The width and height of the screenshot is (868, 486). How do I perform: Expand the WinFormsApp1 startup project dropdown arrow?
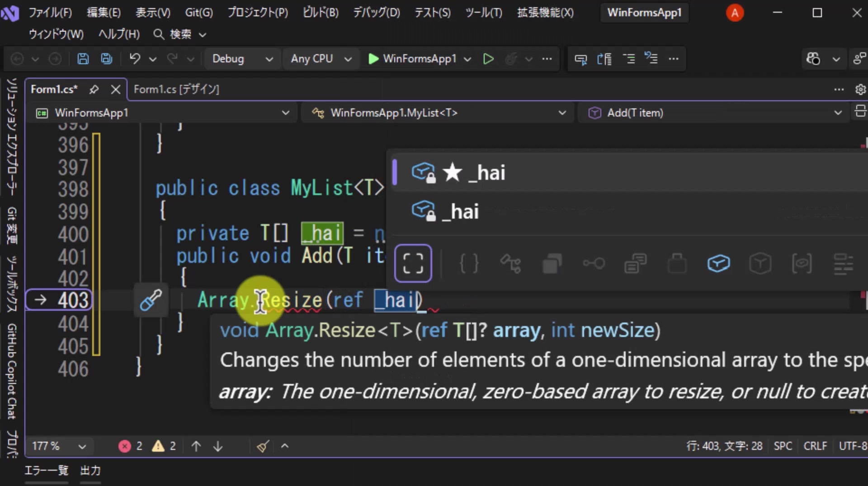pos(467,59)
